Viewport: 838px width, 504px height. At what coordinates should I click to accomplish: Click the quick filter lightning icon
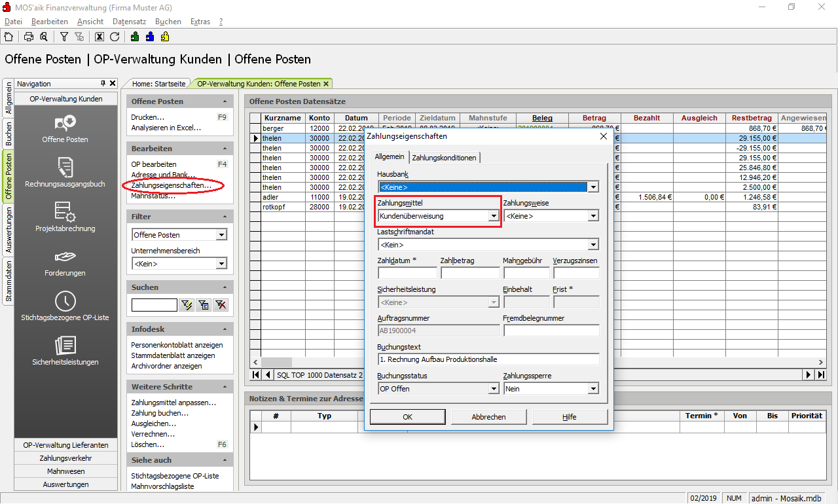(187, 305)
